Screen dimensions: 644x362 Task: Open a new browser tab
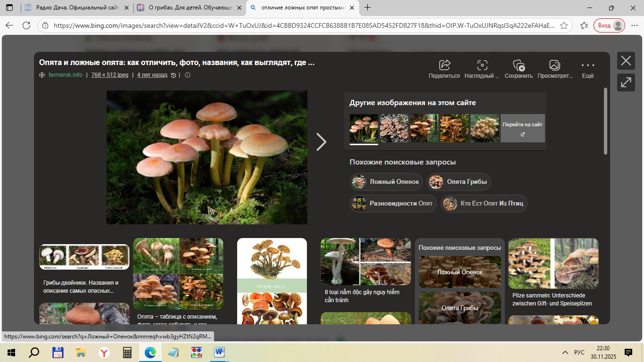(368, 8)
